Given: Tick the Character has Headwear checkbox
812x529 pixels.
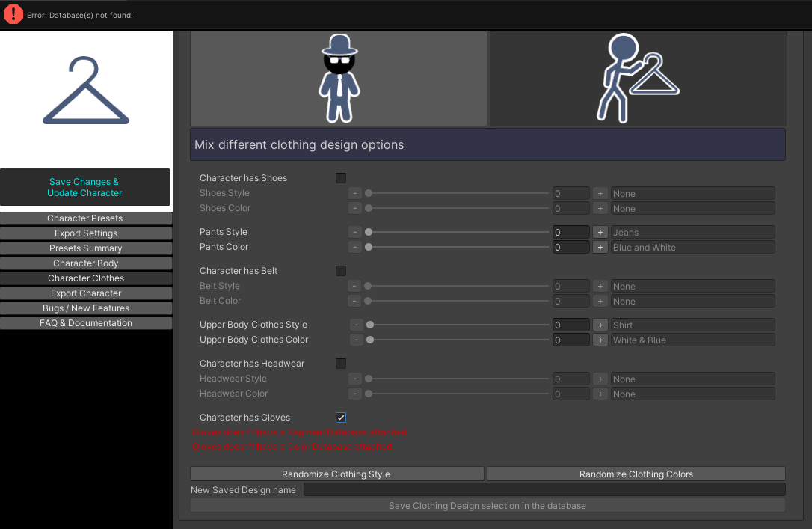Looking at the screenshot, I should (341, 364).
